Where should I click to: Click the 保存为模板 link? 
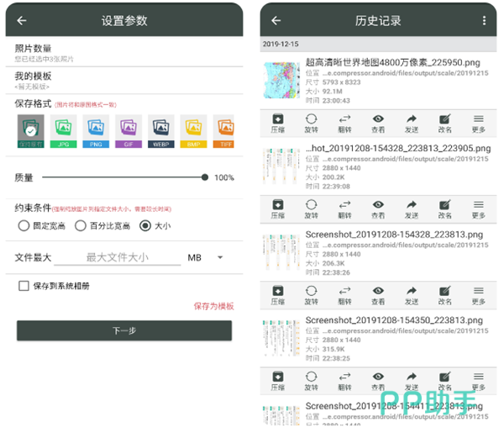click(213, 306)
